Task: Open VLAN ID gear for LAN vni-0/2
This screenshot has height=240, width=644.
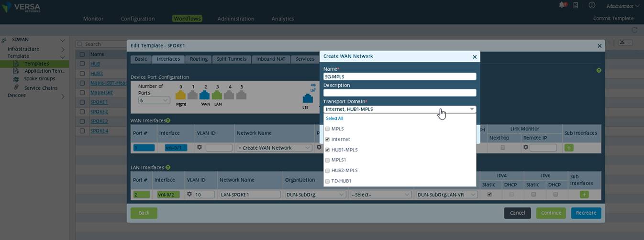Action: (189, 194)
